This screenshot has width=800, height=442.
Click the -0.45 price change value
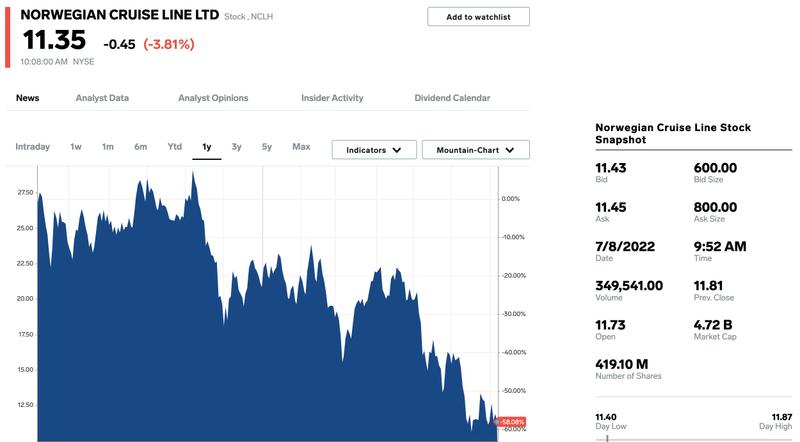[x=119, y=44]
